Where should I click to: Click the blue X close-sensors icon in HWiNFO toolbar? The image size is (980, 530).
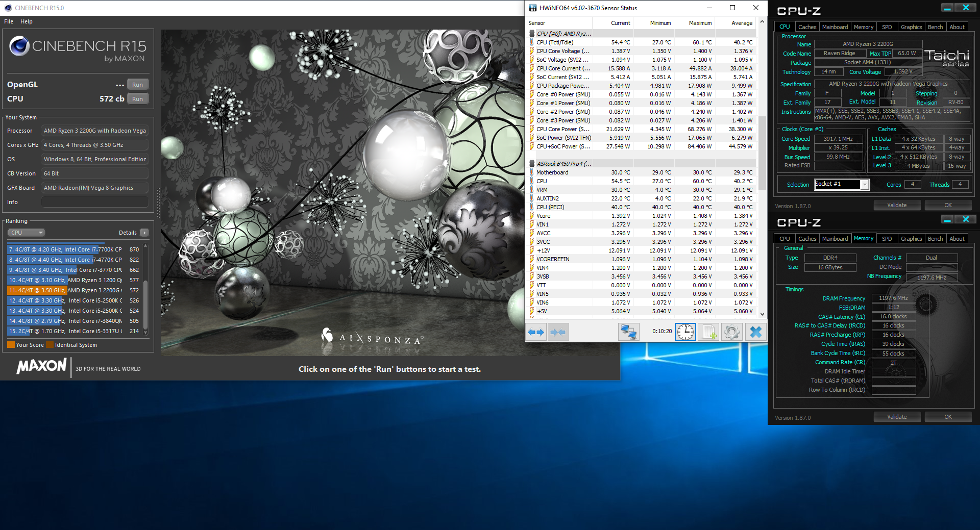tap(755, 332)
